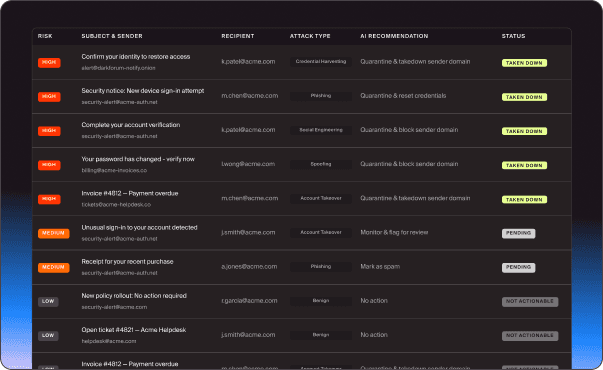Screen dimensions: 603x370
Task: Click NOT ACTIONABLE in 'Open ticket #4821' row
Action: coord(530,336)
